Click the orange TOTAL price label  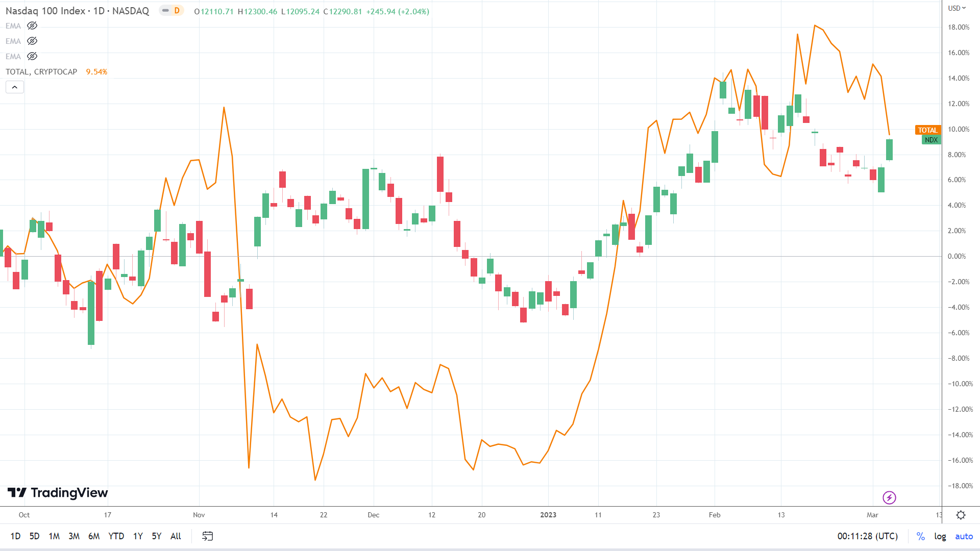(x=927, y=130)
